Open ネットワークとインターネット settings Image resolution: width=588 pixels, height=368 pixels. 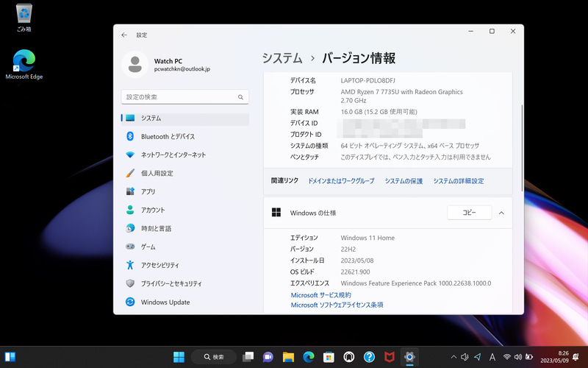(x=185, y=155)
